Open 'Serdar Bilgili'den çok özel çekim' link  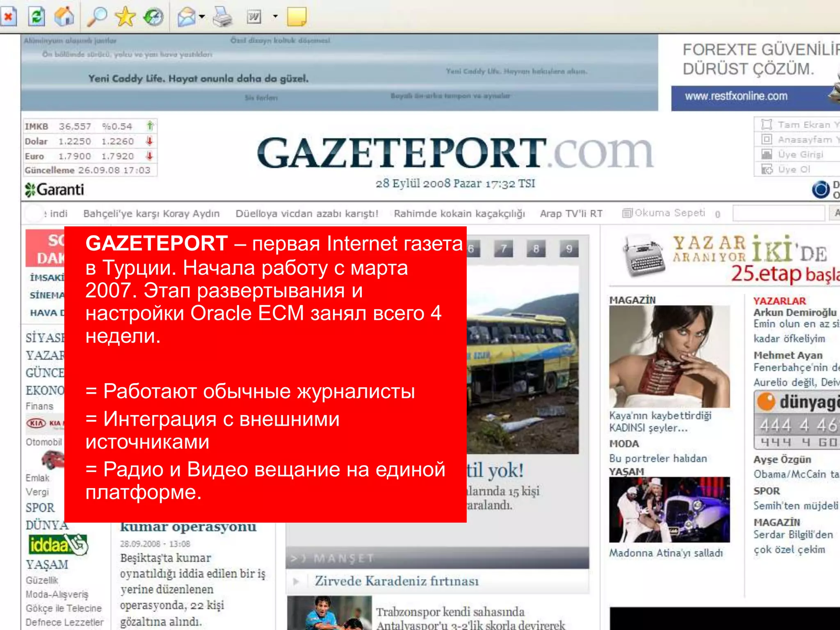793,542
